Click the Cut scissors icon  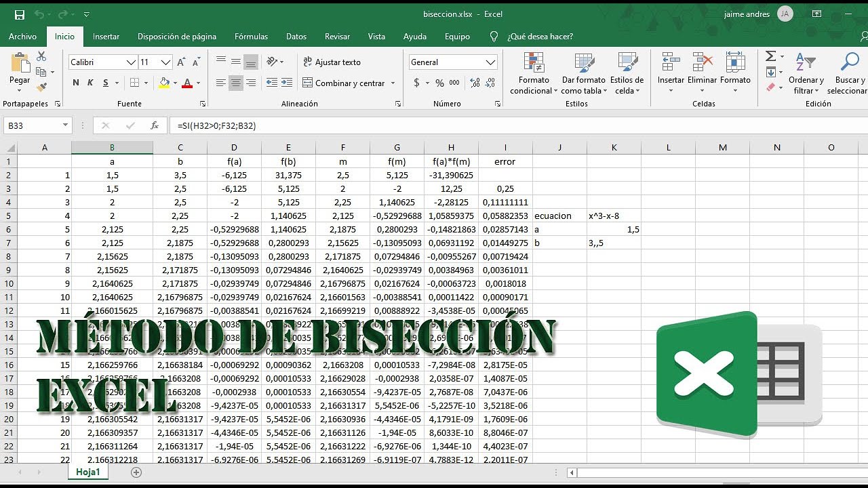coord(42,57)
